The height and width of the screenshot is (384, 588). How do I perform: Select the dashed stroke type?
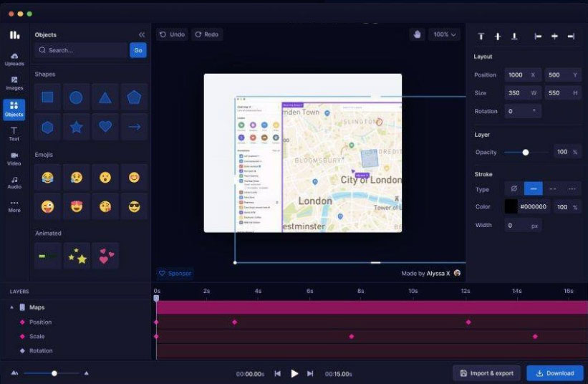(x=552, y=189)
